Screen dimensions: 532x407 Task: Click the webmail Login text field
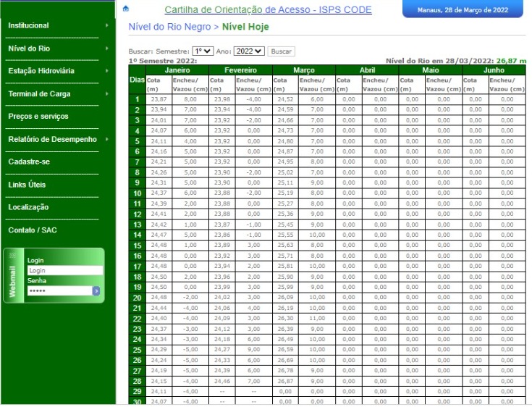click(64, 270)
